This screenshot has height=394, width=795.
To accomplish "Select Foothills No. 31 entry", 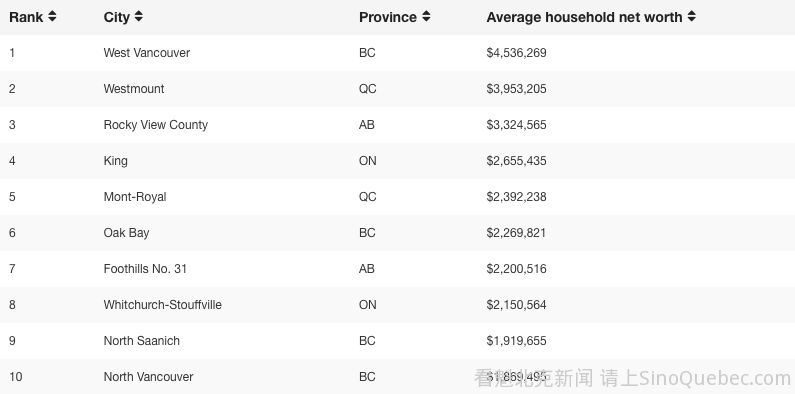I will (145, 269).
